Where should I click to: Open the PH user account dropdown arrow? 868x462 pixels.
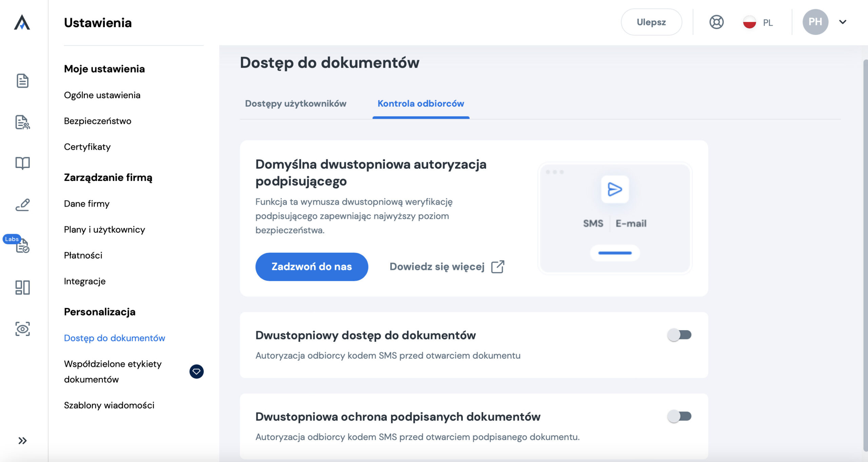coord(843,22)
